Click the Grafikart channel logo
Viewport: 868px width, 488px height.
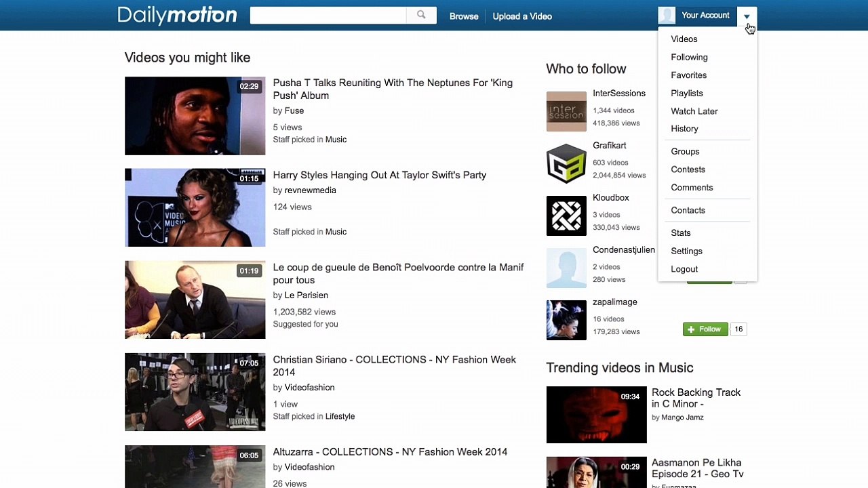(566, 163)
